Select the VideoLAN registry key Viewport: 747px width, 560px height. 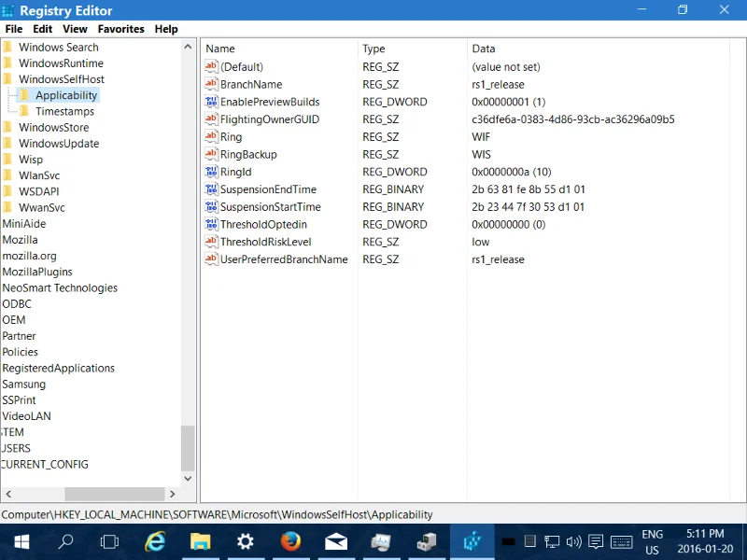(26, 416)
